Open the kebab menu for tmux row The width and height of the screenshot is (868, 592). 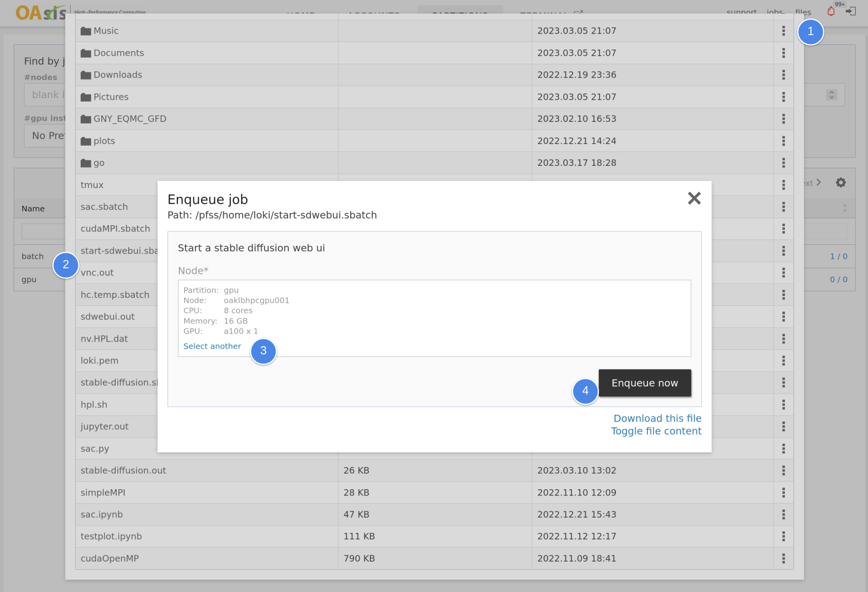(783, 184)
